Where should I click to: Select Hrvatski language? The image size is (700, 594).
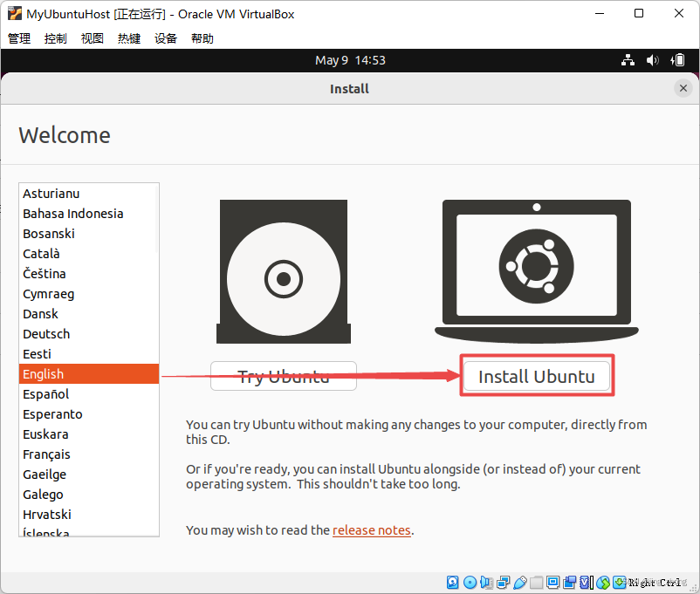click(89, 515)
